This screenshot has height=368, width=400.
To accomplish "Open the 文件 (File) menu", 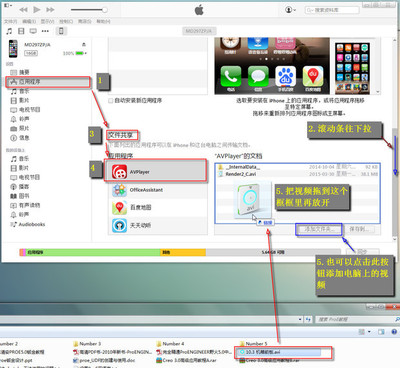I will (10, 21).
